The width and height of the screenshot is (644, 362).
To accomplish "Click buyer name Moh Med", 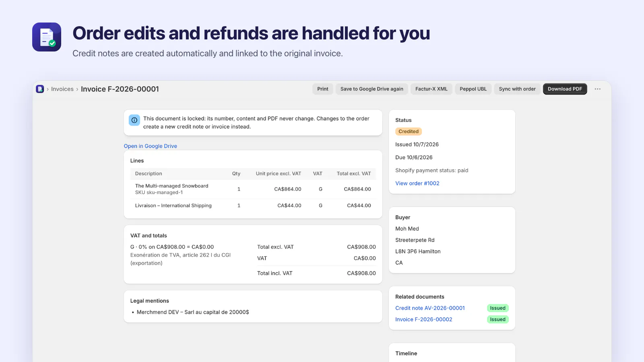I will click(407, 228).
